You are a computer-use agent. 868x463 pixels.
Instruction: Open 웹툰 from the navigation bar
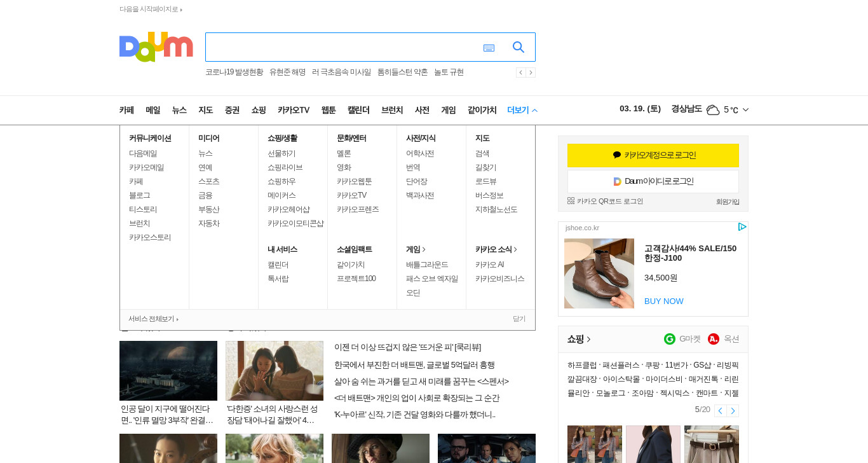pyautogui.click(x=329, y=110)
